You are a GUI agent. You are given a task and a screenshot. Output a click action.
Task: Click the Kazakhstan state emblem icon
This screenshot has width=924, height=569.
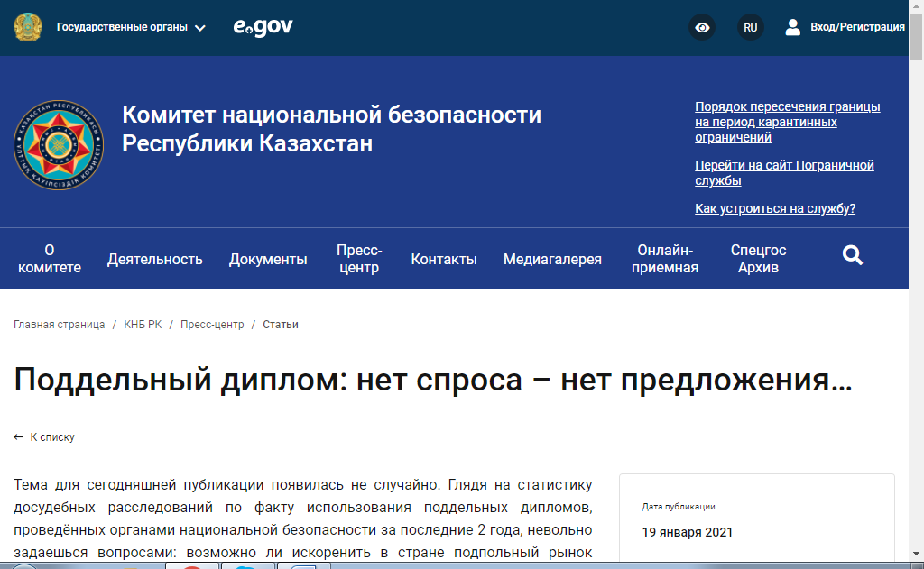[28, 27]
